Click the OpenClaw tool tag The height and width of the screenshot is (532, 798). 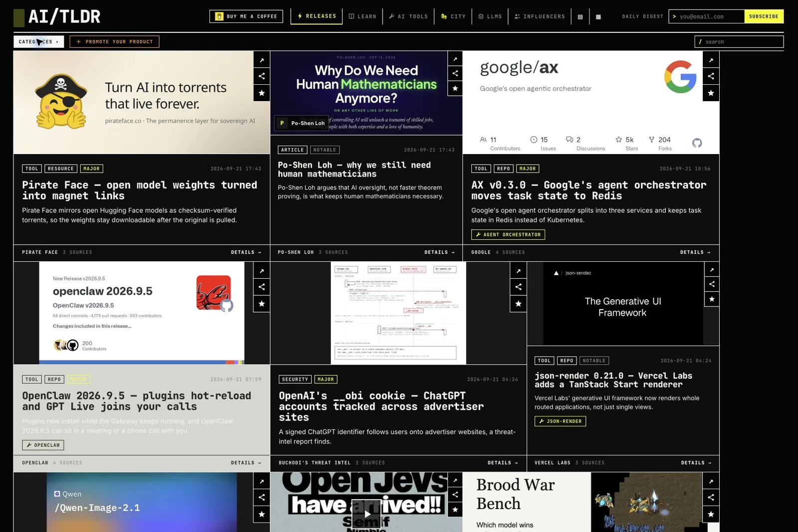coord(43,445)
